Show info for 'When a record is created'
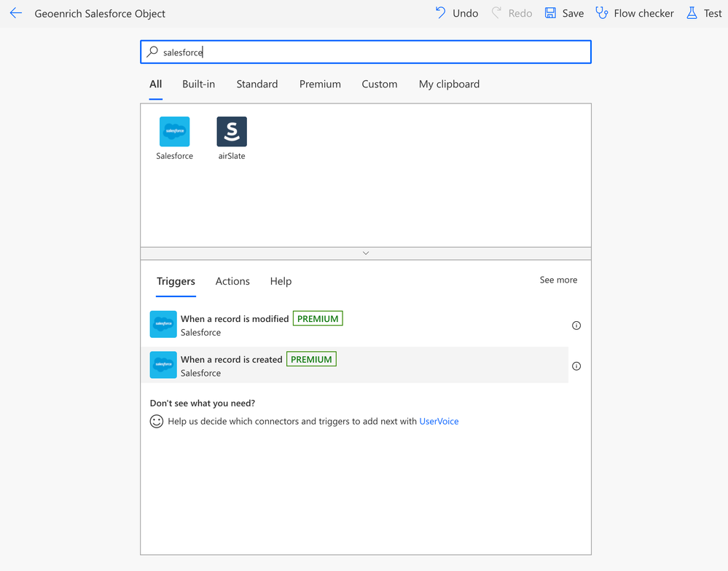This screenshot has height=571, width=728. pyautogui.click(x=576, y=366)
